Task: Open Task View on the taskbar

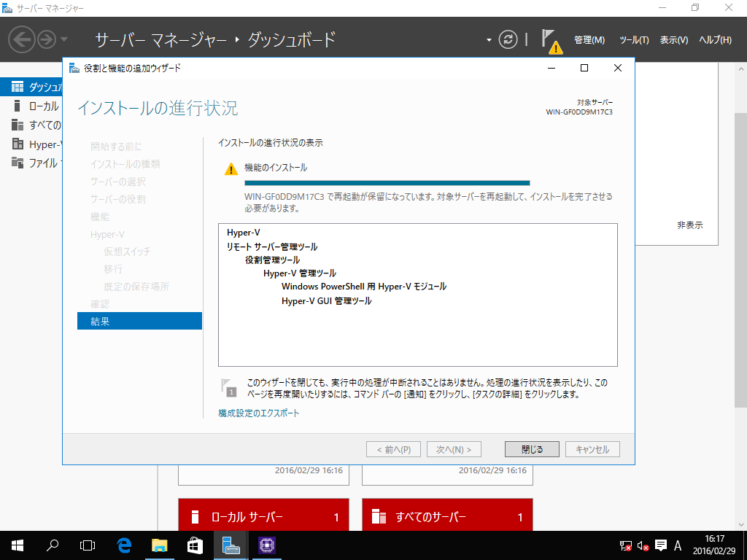Action: click(x=88, y=545)
